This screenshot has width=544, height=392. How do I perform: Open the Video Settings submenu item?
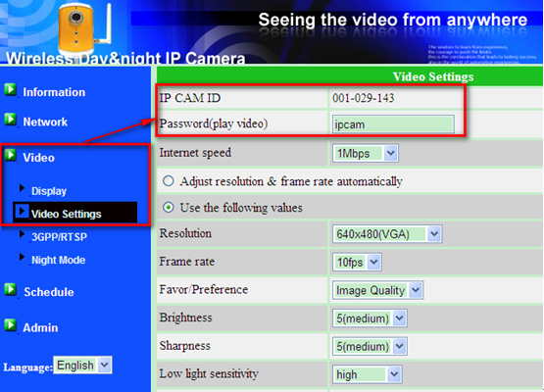pyautogui.click(x=67, y=214)
